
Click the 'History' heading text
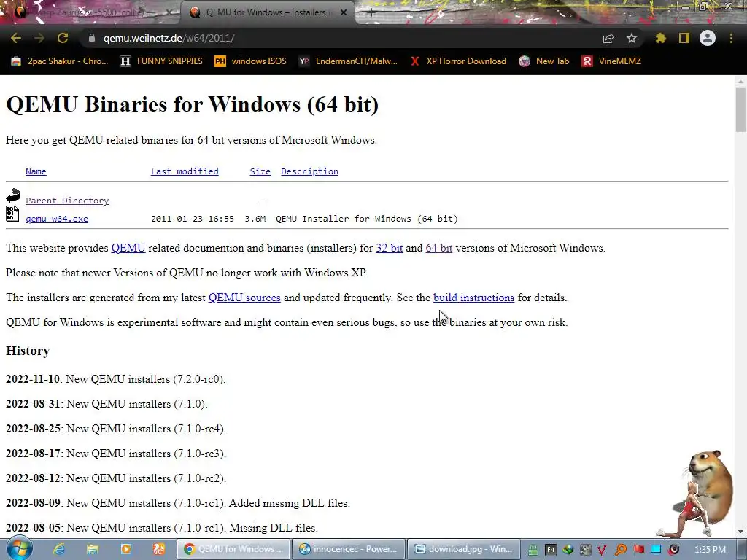28,351
